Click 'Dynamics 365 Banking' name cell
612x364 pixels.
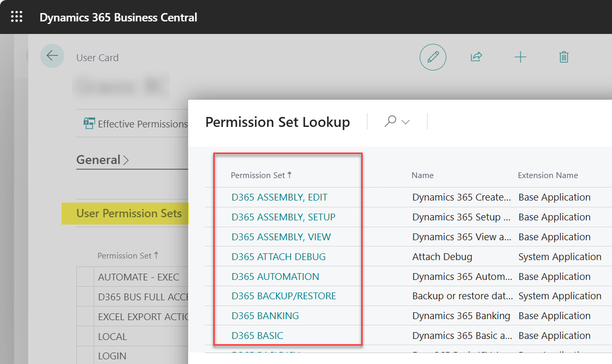[461, 315]
